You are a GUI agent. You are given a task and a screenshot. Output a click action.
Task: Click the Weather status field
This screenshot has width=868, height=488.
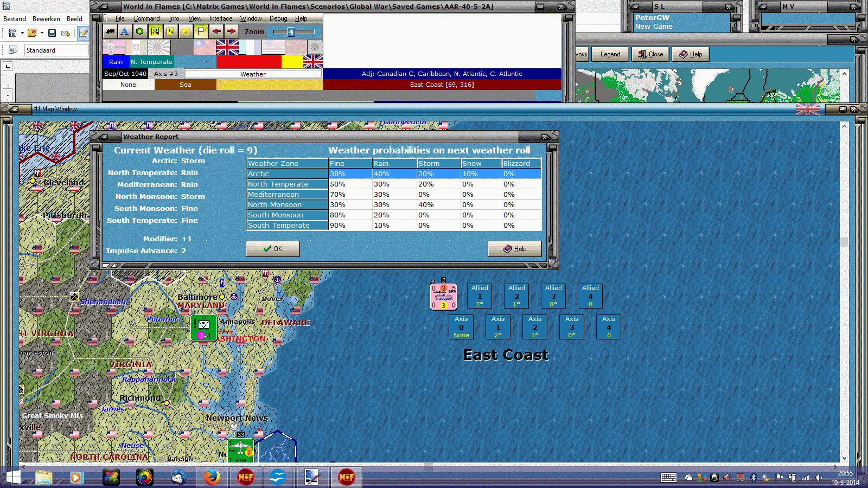[253, 74]
